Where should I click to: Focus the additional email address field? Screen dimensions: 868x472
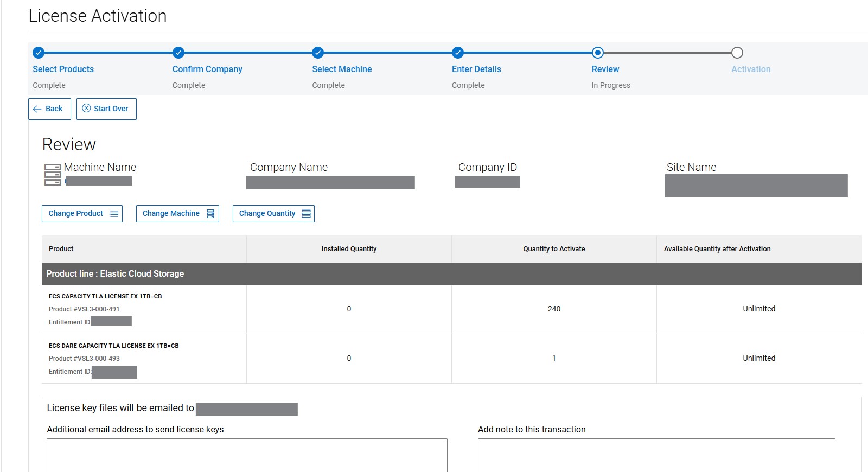[247, 455]
